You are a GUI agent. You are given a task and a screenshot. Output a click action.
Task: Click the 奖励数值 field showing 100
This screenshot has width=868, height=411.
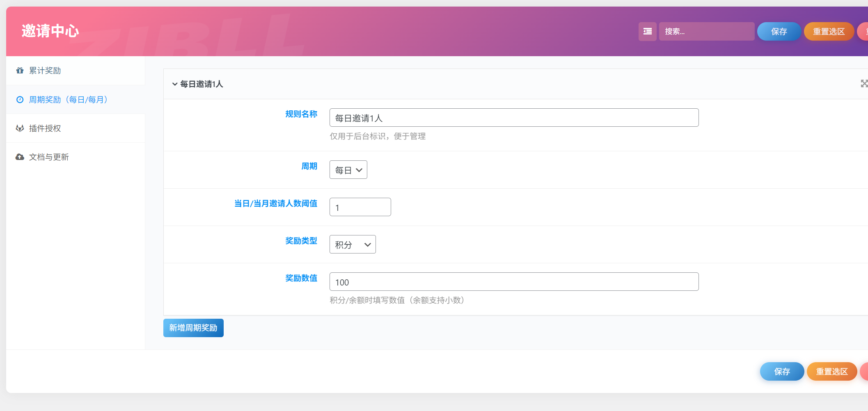point(513,281)
